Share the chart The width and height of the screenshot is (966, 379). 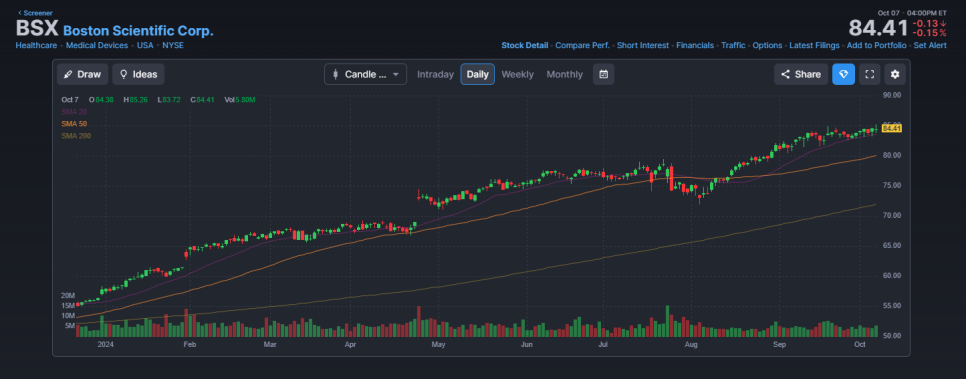(x=801, y=75)
